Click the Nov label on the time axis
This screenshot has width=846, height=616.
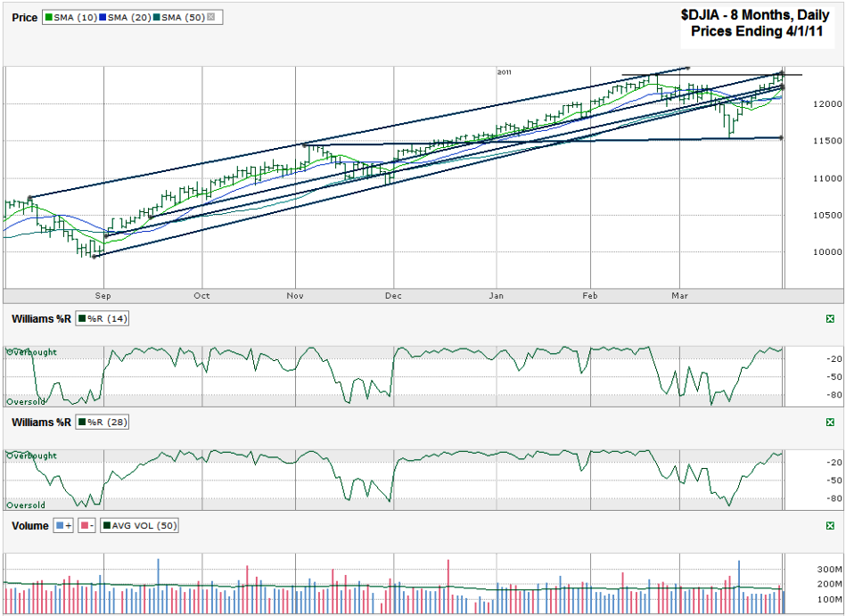point(295,296)
